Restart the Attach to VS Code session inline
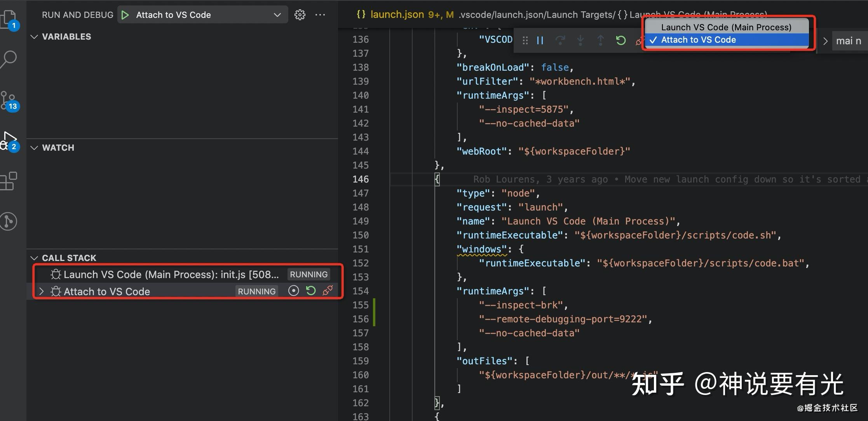Viewport: 868px width, 421px height. point(310,291)
